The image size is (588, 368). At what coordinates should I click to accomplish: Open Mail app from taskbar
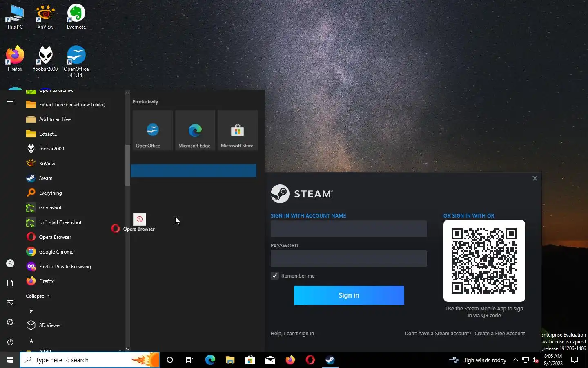pos(270,360)
